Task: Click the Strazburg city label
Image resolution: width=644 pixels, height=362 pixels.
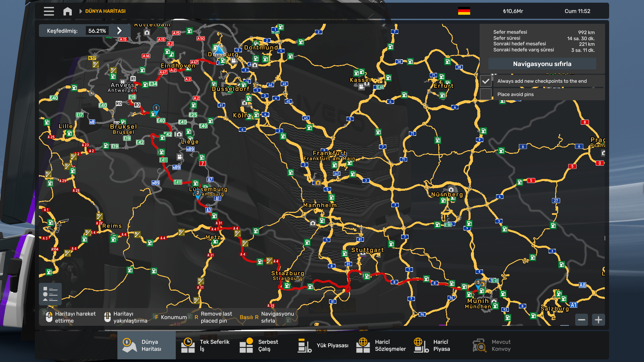Action: tap(288, 273)
